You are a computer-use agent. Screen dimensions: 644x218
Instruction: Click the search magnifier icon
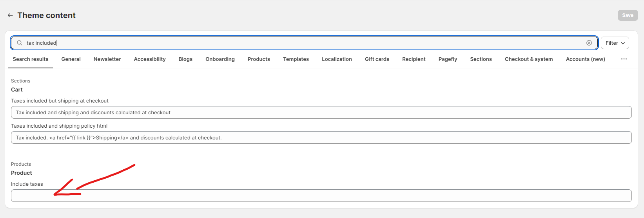[20, 43]
